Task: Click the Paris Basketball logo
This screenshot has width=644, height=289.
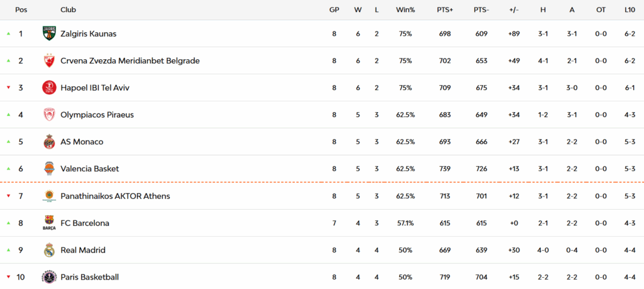Action: click(49, 277)
